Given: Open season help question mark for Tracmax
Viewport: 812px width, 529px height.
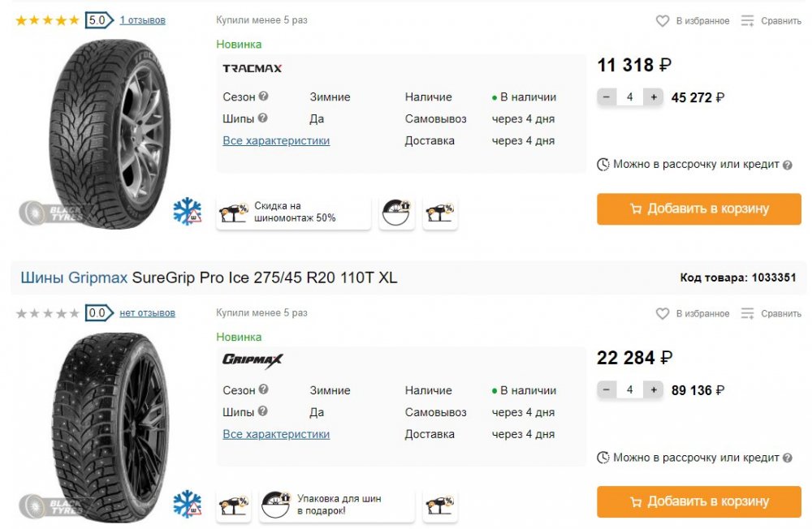Looking at the screenshot, I should [263, 97].
